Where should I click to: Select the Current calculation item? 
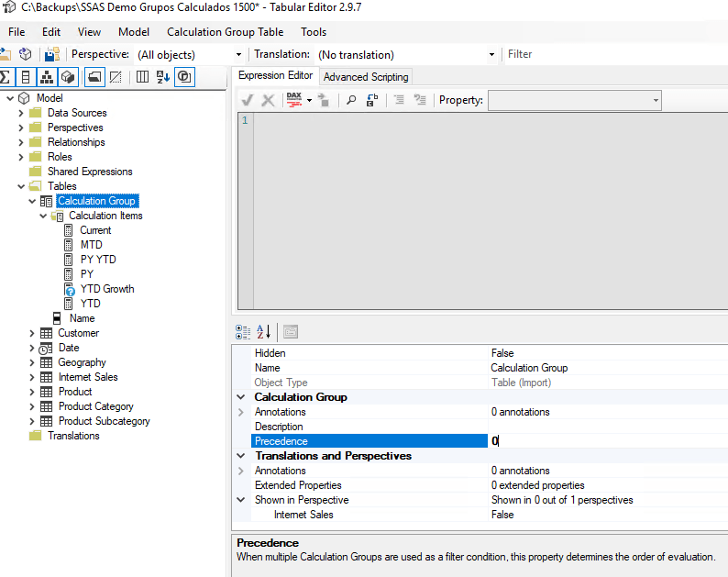point(95,230)
